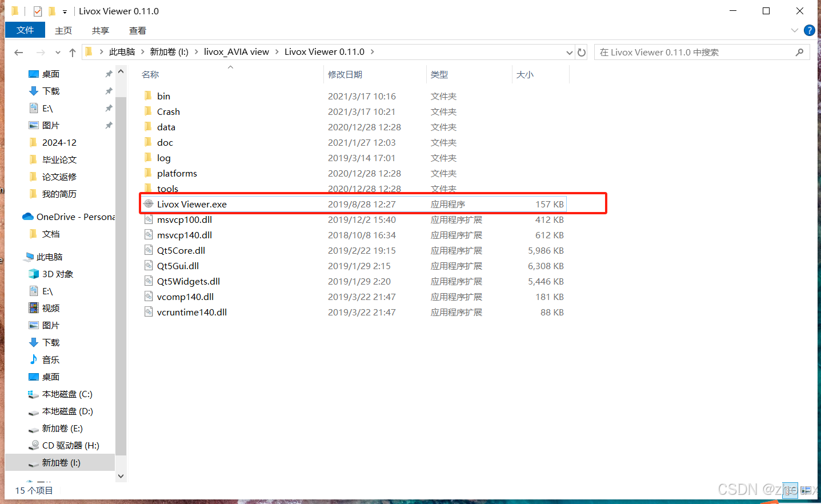
Task: Expand the ribbon with chevron
Action: point(794,30)
